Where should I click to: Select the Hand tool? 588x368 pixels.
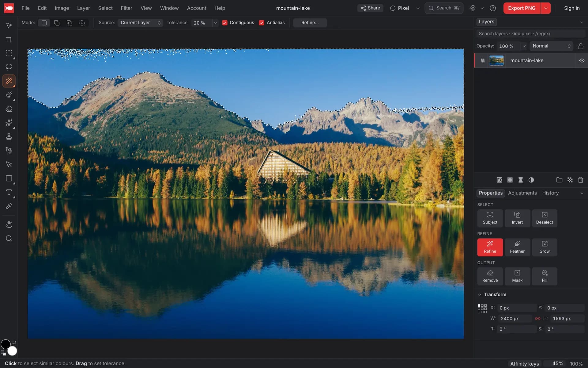point(9,224)
